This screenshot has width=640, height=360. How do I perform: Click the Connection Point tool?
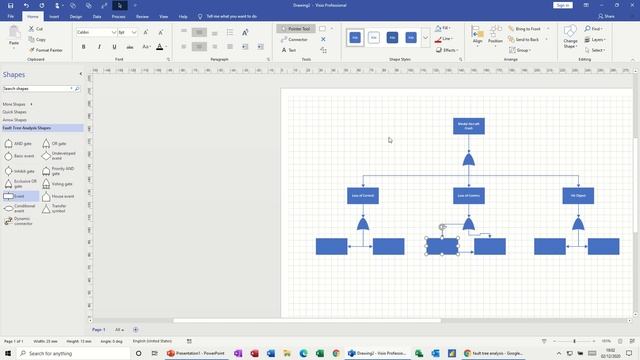click(x=323, y=40)
